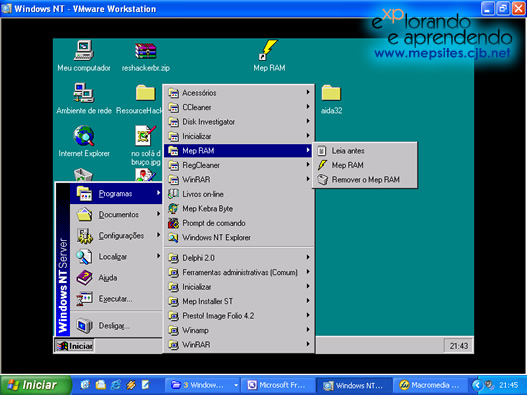Click the NT Iniciar start button
Viewport: 527px width, 395px height.
coord(74,346)
